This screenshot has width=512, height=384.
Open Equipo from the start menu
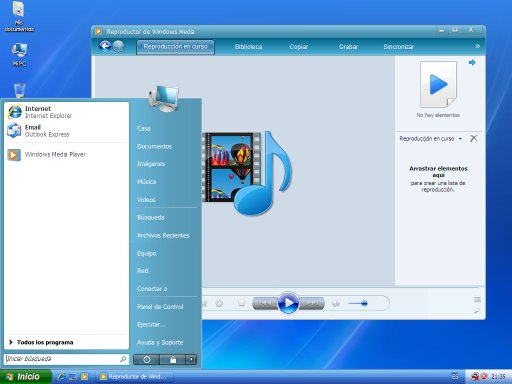pyautogui.click(x=146, y=253)
